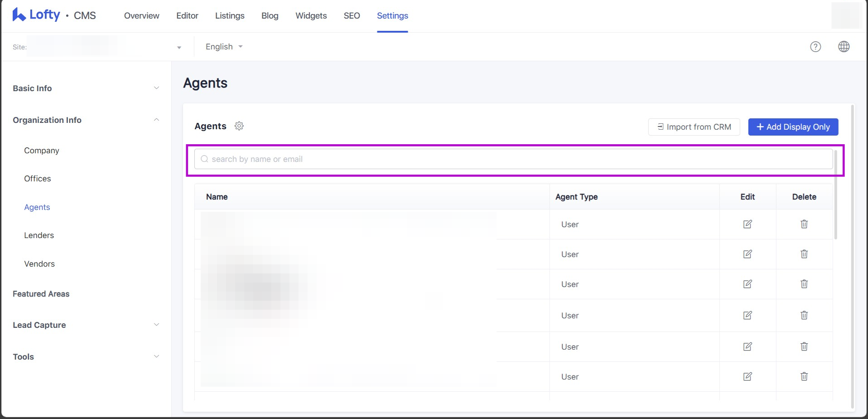
Task: Open the help question mark icon
Action: coord(815,47)
